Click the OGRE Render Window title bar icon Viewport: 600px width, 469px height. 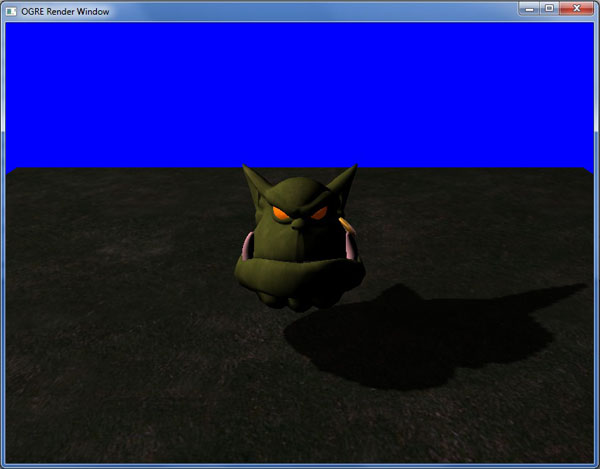(x=11, y=11)
